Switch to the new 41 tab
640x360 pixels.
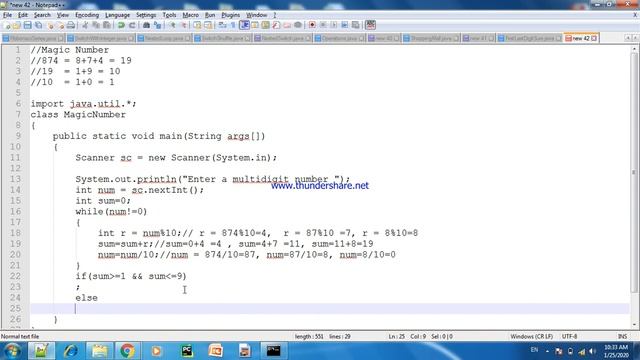478,38
